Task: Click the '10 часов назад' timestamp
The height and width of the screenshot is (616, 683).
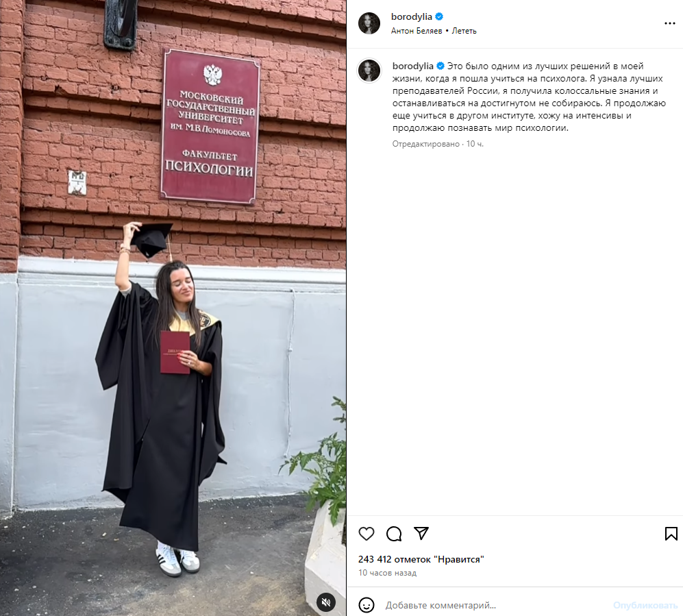Action: pos(388,573)
